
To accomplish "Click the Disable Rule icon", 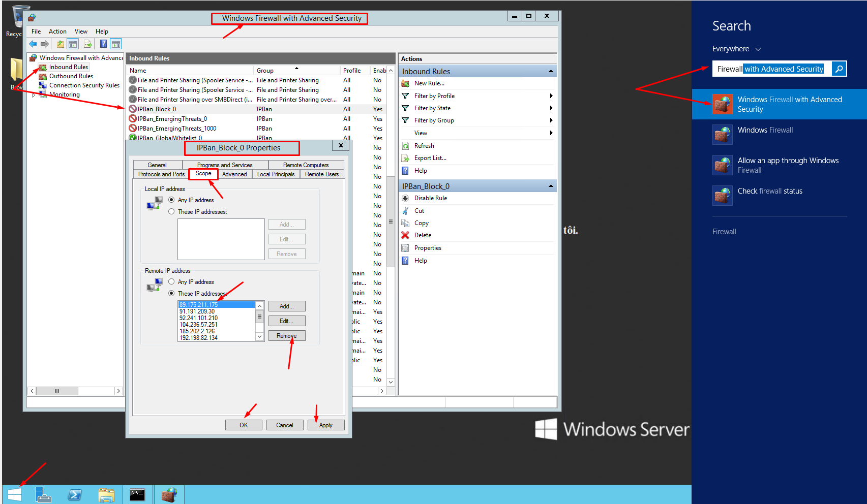I will pos(405,198).
